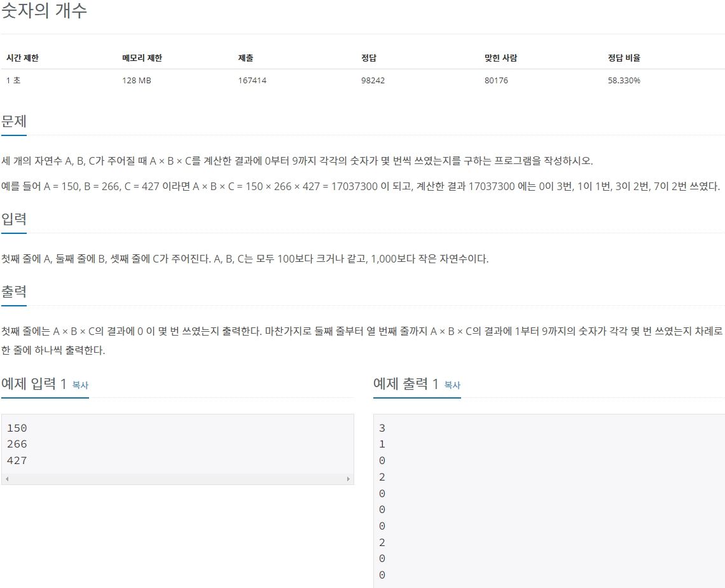
Task: Click the 입력 section heading
Action: (x=14, y=219)
